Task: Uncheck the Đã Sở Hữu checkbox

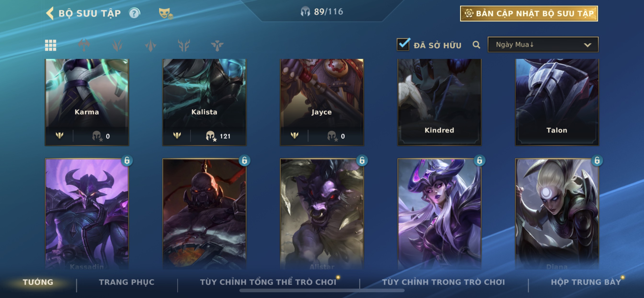Action: coord(403,44)
